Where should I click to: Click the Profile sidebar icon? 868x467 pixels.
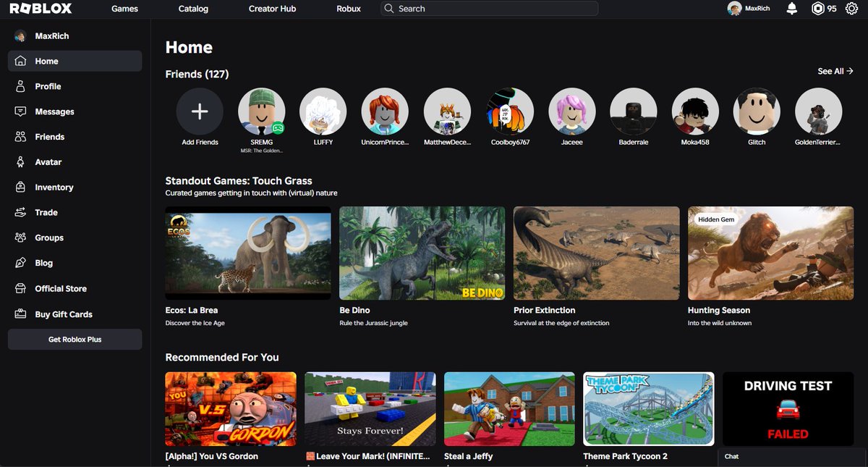coord(20,86)
